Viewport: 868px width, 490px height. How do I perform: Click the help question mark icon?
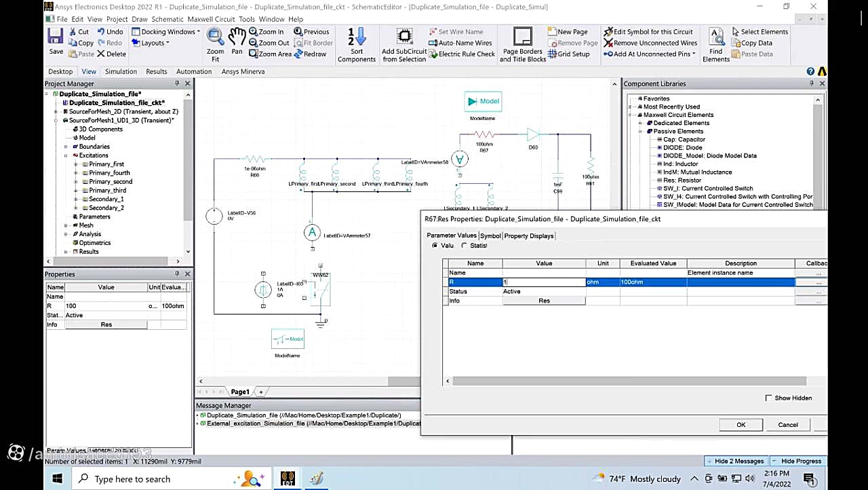point(810,71)
